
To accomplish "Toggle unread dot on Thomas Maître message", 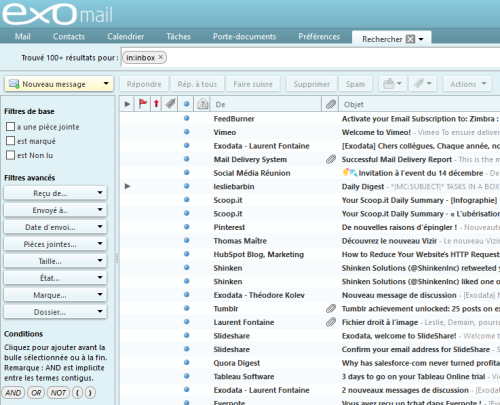I will click(x=187, y=240).
